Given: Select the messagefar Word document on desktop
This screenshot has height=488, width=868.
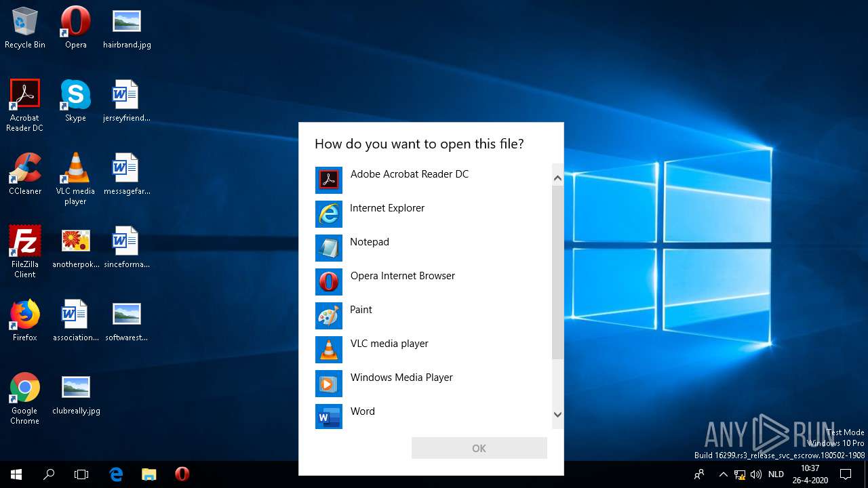Looking at the screenshot, I should point(127,174).
